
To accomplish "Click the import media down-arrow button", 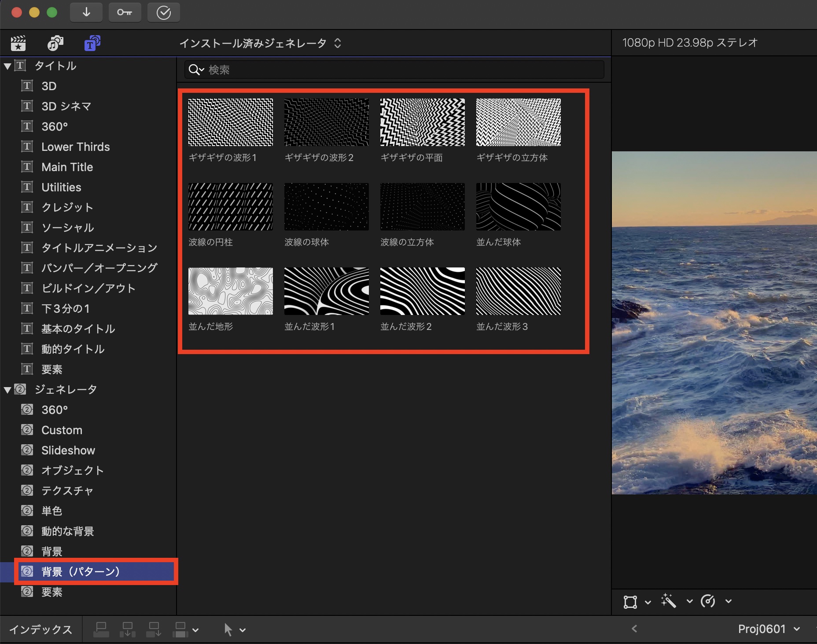I will (86, 12).
